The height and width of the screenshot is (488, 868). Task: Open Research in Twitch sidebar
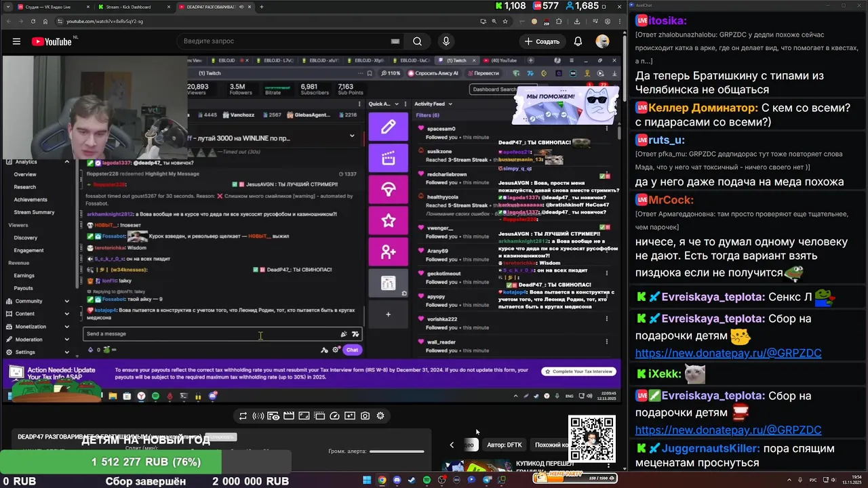point(25,187)
